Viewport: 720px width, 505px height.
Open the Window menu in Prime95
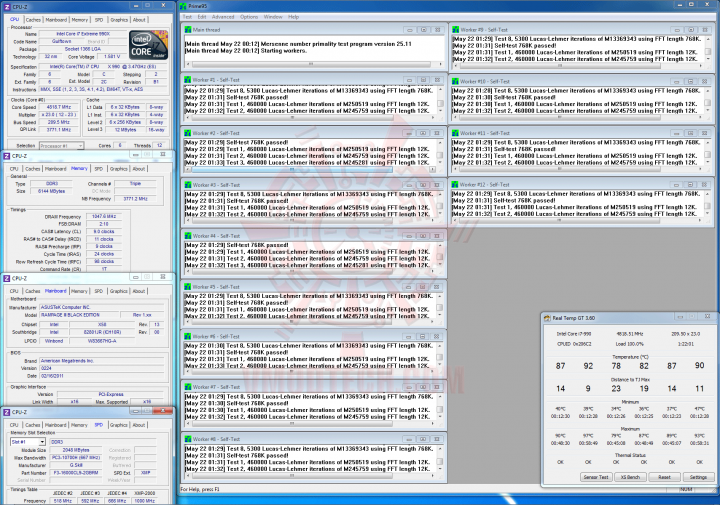(x=273, y=17)
